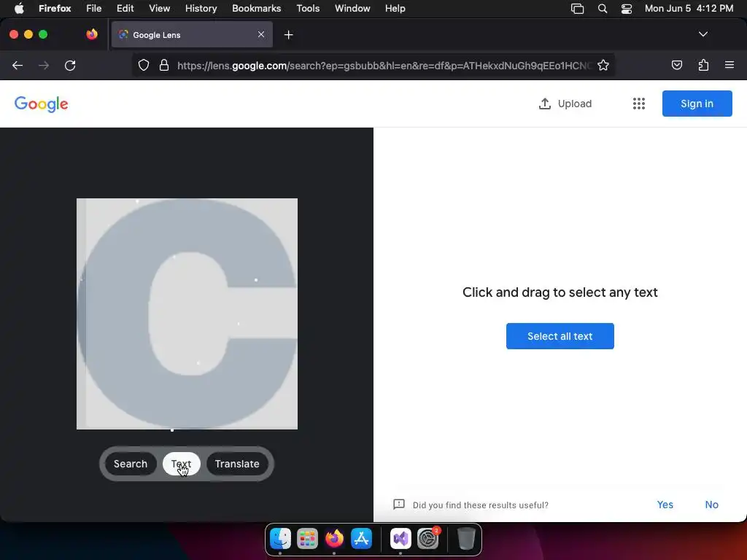Open the Firefox hamburger menu
This screenshot has height=560, width=747.
click(729, 65)
